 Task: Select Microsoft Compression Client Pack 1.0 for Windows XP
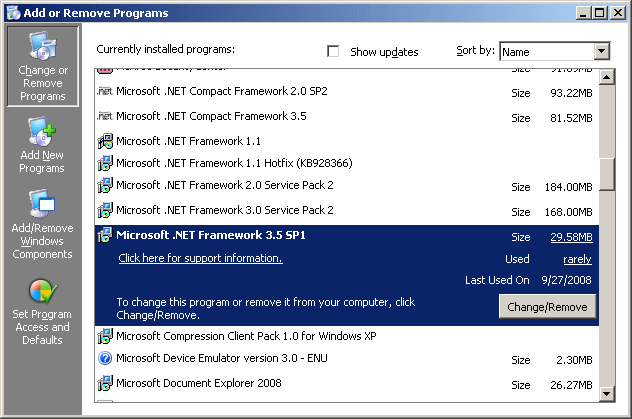tap(246, 336)
